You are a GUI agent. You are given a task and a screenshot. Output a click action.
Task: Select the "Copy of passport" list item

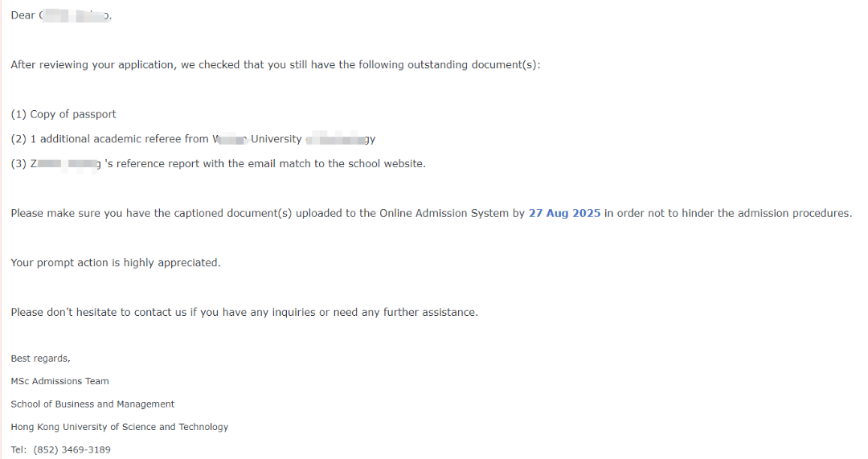pos(63,115)
